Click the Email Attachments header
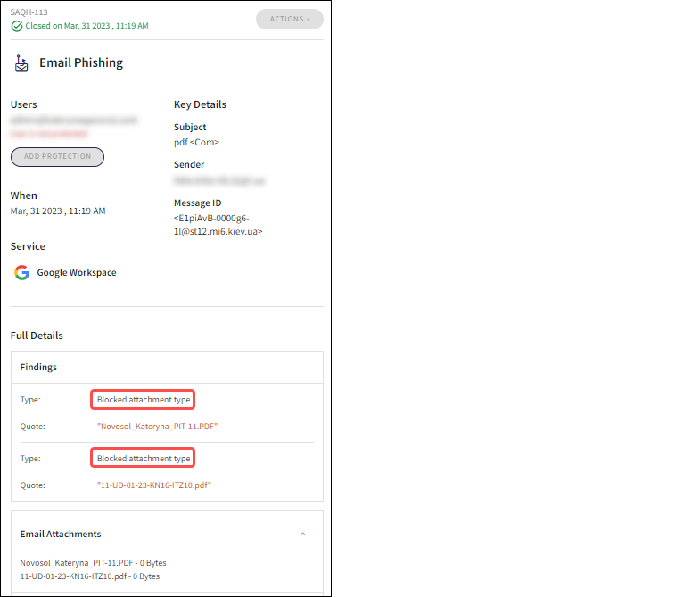This screenshot has height=597, width=700. [61, 534]
